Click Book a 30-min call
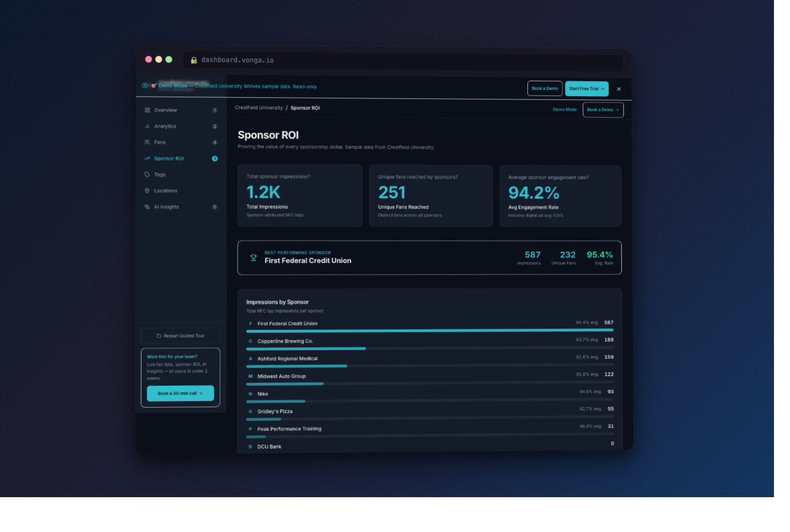Screen dimensions: 790x532 tap(180, 393)
